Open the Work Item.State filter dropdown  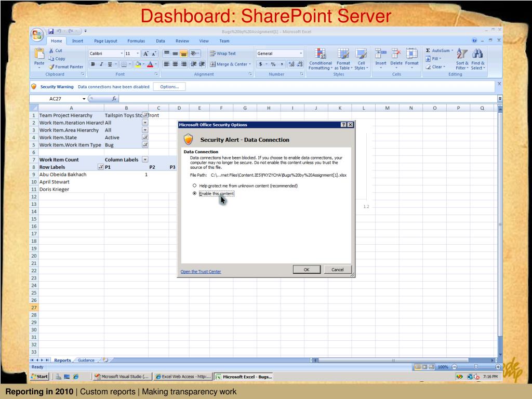point(145,137)
